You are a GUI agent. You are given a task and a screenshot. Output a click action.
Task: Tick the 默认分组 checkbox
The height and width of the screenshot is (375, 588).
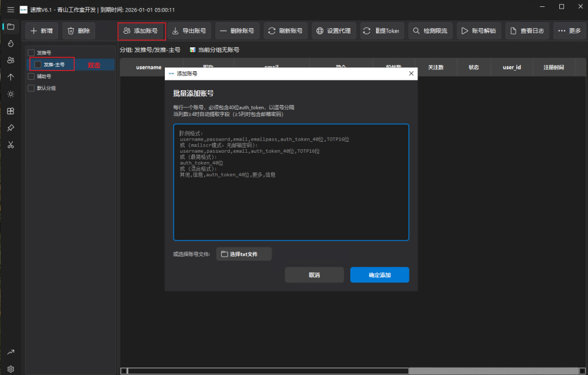[x=32, y=88]
